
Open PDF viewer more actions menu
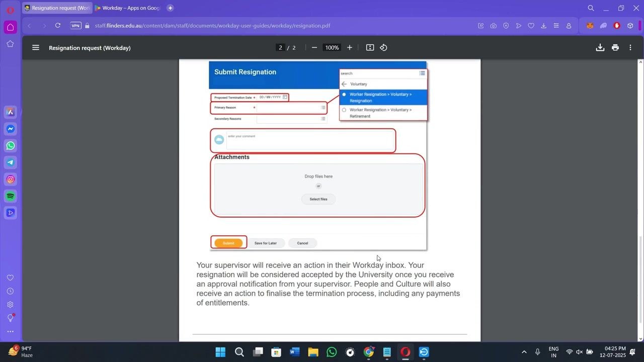(x=630, y=48)
